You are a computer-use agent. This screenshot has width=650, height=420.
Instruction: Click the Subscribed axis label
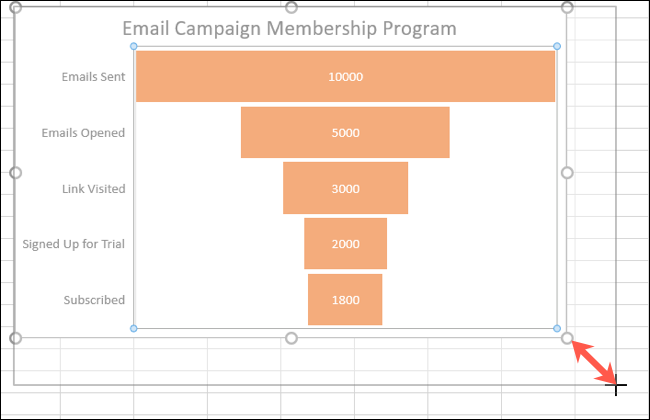pyautogui.click(x=94, y=299)
